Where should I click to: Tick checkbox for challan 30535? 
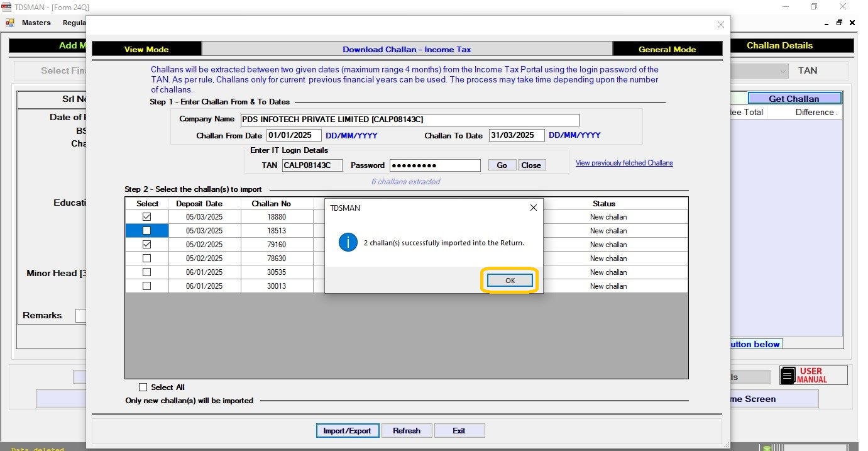coord(146,272)
